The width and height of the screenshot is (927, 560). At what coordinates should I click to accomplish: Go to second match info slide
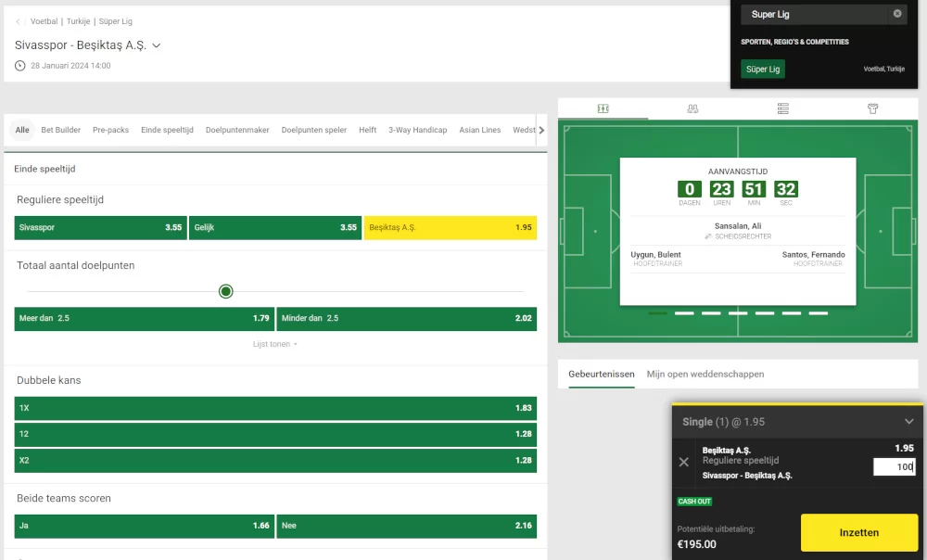coord(684,313)
